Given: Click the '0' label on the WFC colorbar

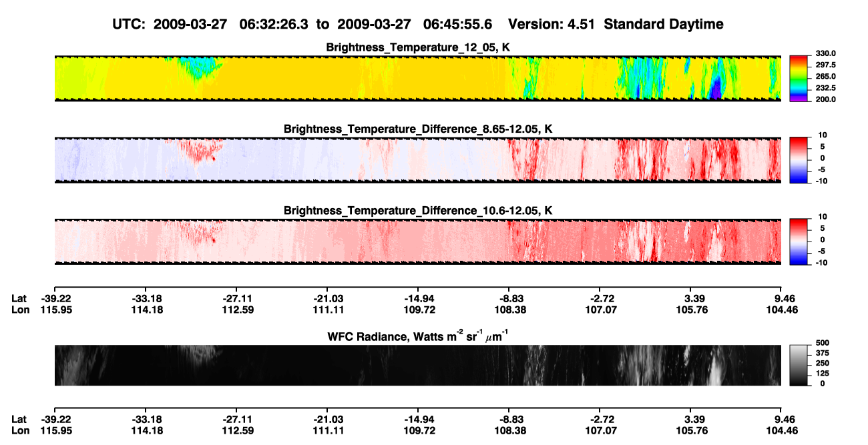Looking at the screenshot, I should [x=823, y=384].
